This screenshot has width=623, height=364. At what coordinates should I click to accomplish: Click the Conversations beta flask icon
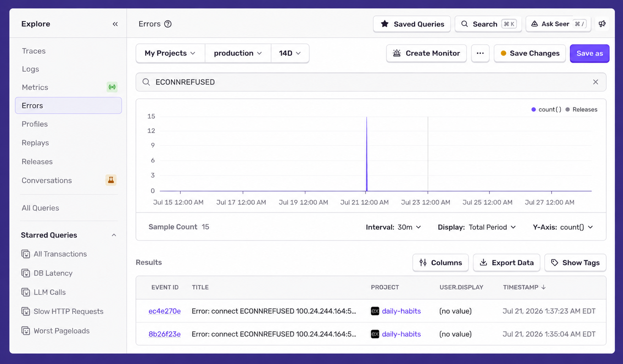coord(111,180)
